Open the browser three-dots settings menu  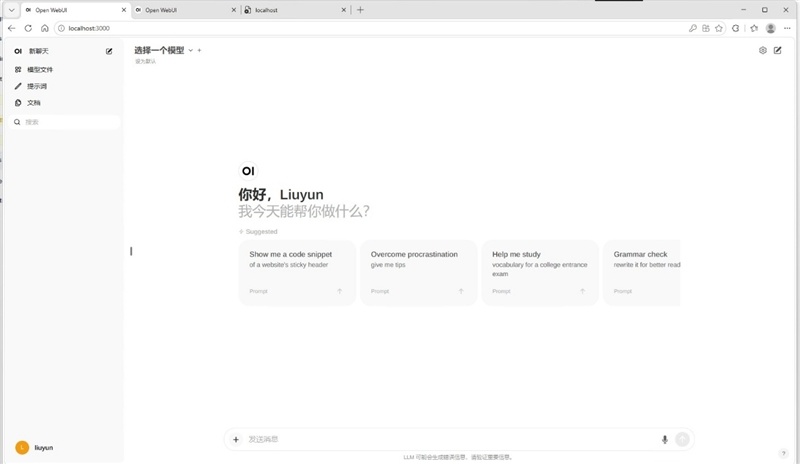pyautogui.click(x=787, y=28)
